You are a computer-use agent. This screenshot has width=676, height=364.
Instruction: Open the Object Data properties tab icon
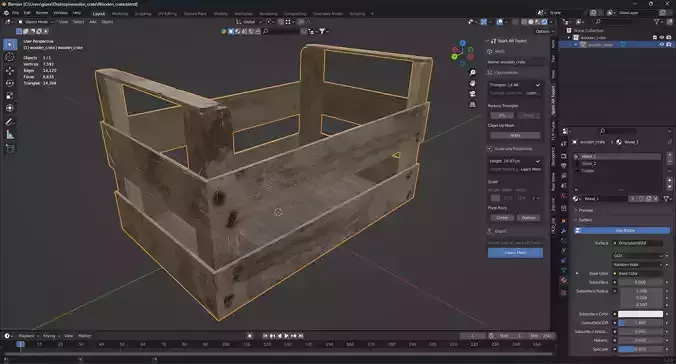tap(563, 270)
